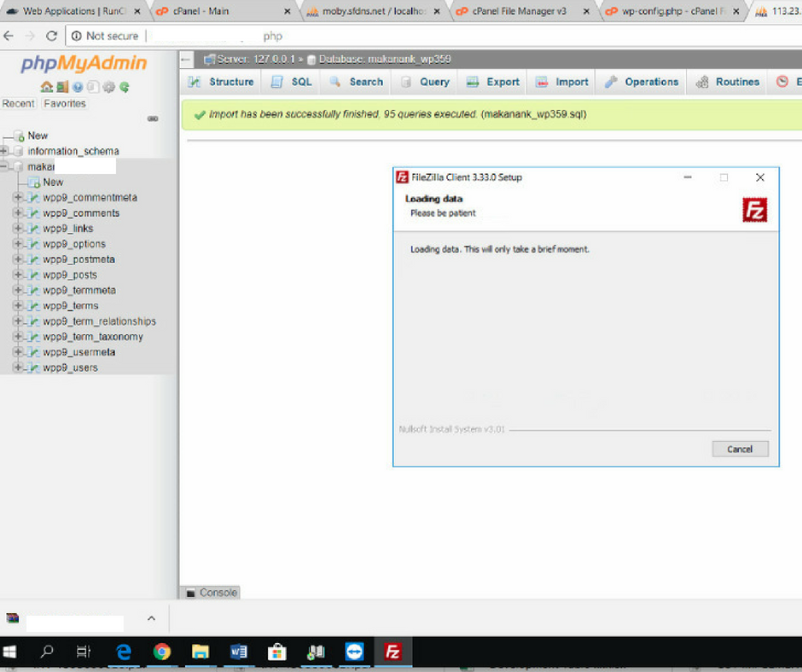
Task: Expand wpp9_usermeta table node
Action: (18, 352)
